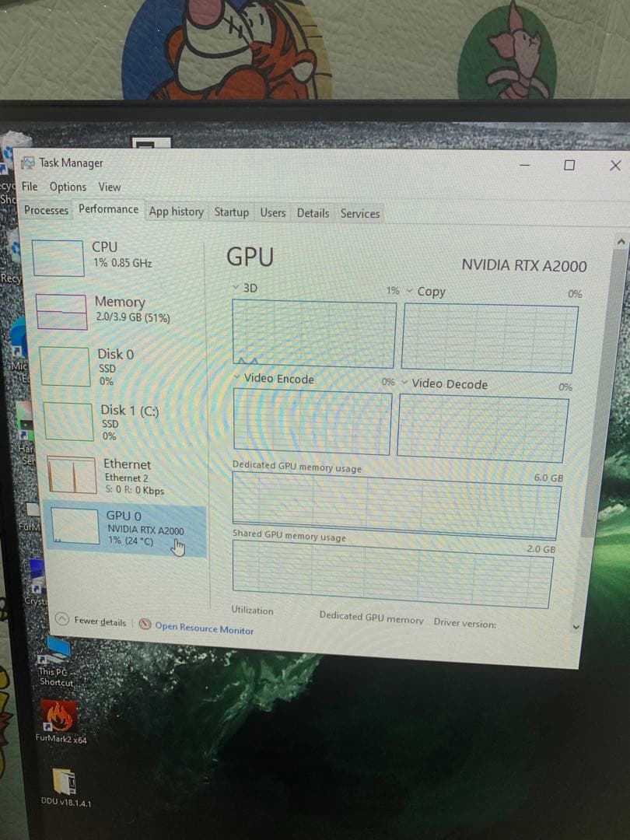Open the Options menu

click(67, 187)
